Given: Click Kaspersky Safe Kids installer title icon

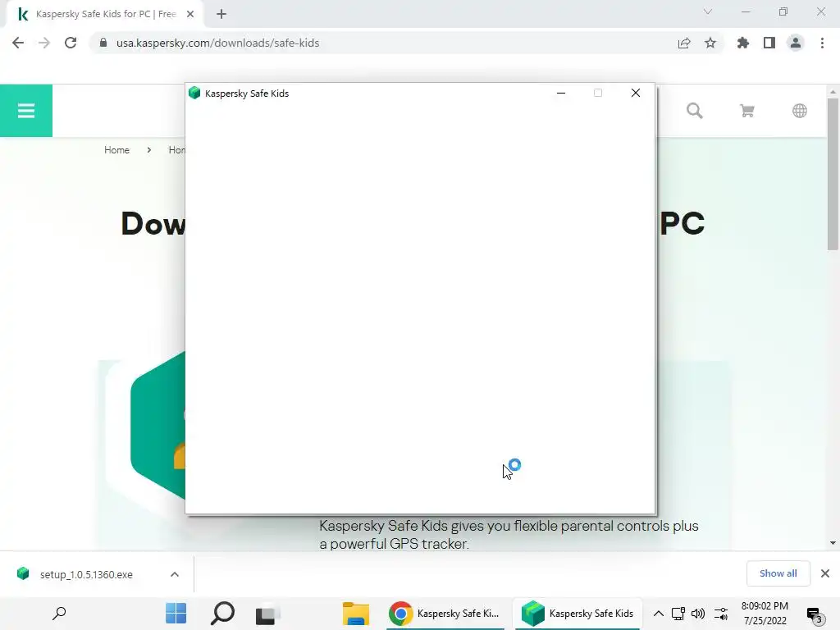Looking at the screenshot, I should (194, 94).
